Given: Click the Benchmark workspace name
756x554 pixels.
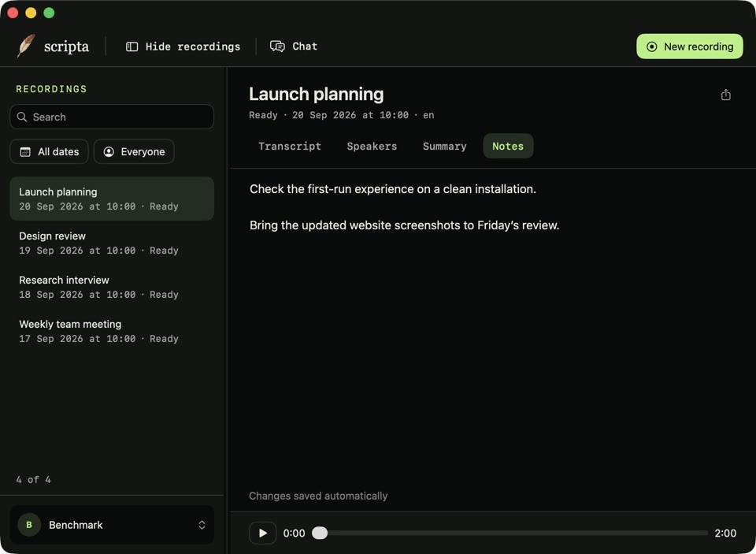Looking at the screenshot, I should (76, 525).
